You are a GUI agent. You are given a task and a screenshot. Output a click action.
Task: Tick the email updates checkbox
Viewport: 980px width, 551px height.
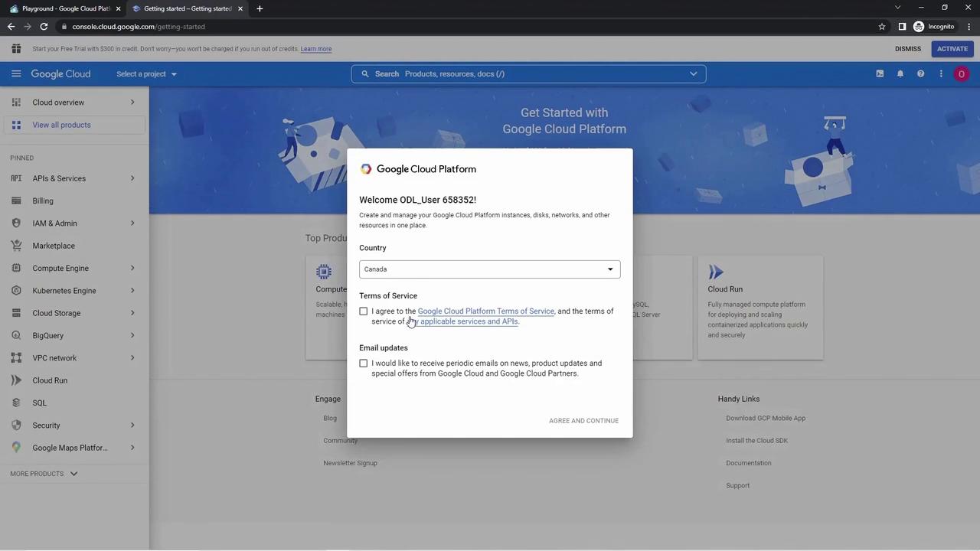pos(364,364)
